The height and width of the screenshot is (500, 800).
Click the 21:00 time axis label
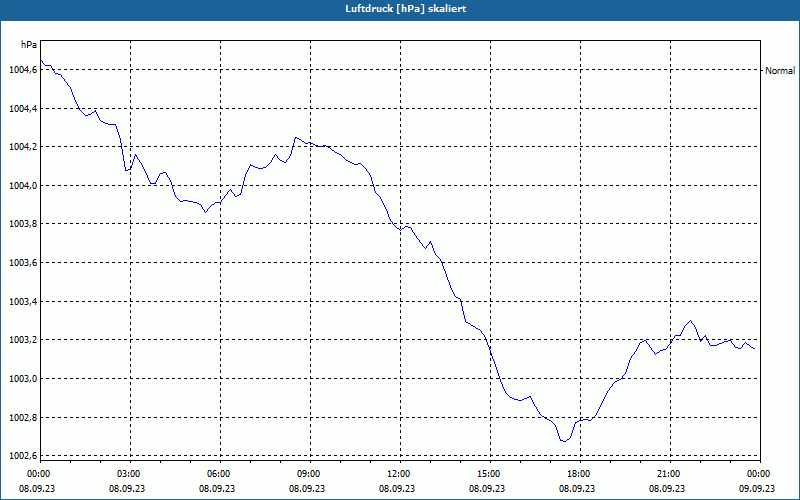click(667, 473)
